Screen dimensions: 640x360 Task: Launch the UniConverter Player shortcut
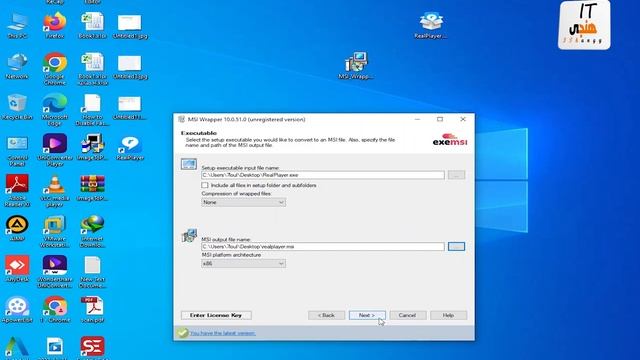(55, 149)
